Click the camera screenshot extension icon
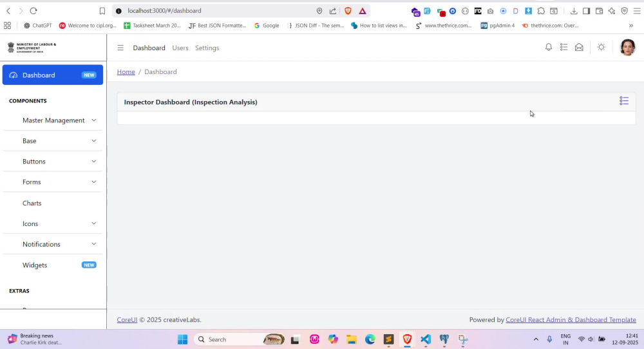This screenshot has width=644, height=349. (490, 11)
